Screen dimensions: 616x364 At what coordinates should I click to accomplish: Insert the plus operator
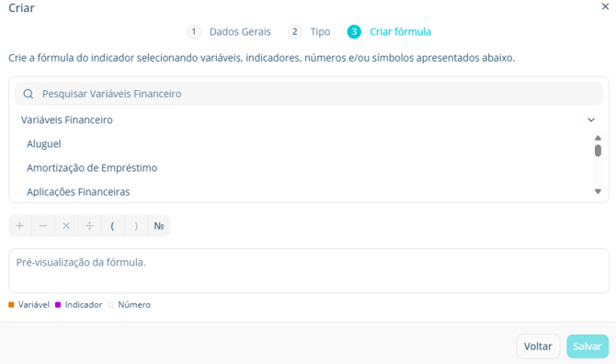tap(20, 226)
